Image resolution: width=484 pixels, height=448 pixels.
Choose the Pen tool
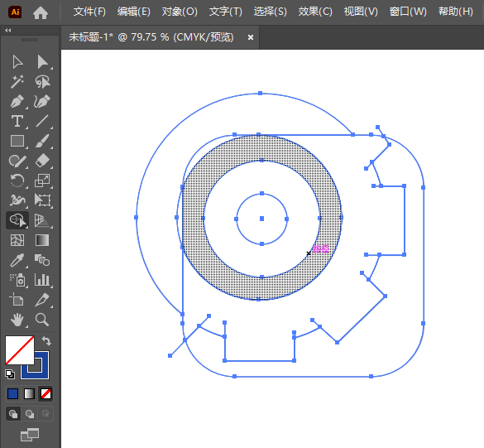tap(17, 101)
